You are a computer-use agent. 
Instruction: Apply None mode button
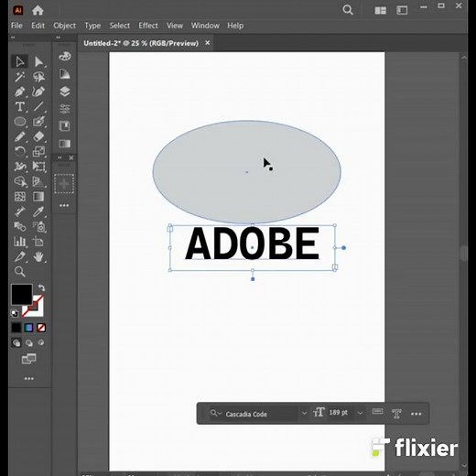(41, 328)
